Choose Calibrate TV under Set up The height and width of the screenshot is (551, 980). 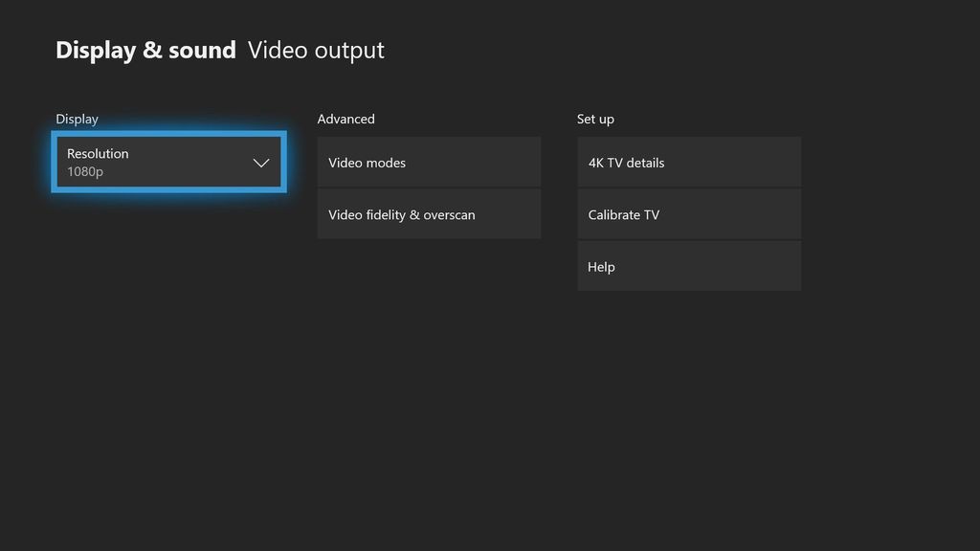click(x=689, y=214)
